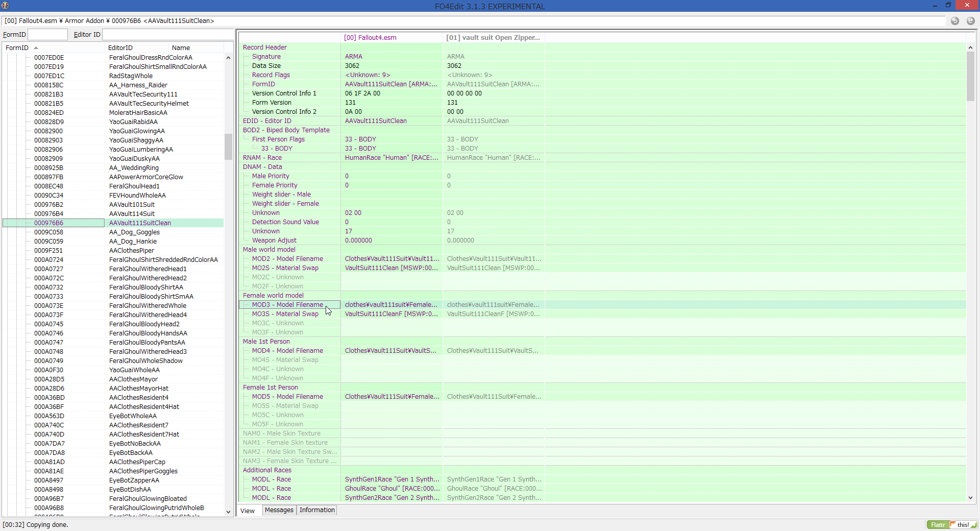Select the AAClothesPiper record

tap(132, 251)
